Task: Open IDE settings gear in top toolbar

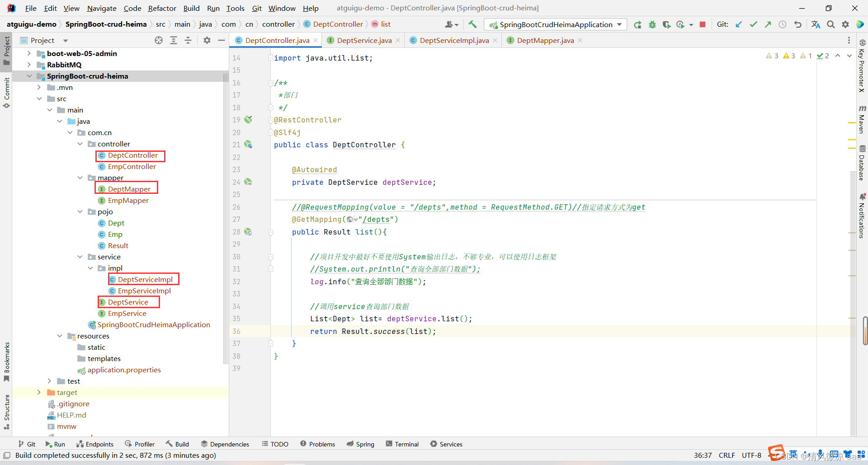Action: (x=845, y=24)
